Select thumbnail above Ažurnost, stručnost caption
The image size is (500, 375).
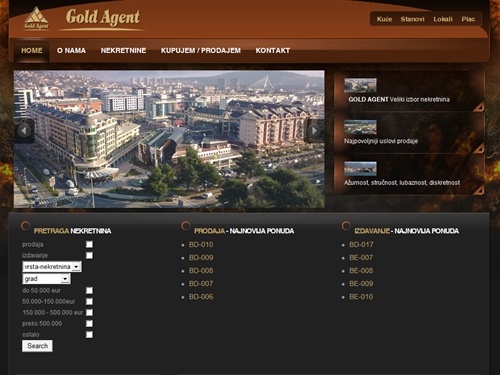point(360,169)
